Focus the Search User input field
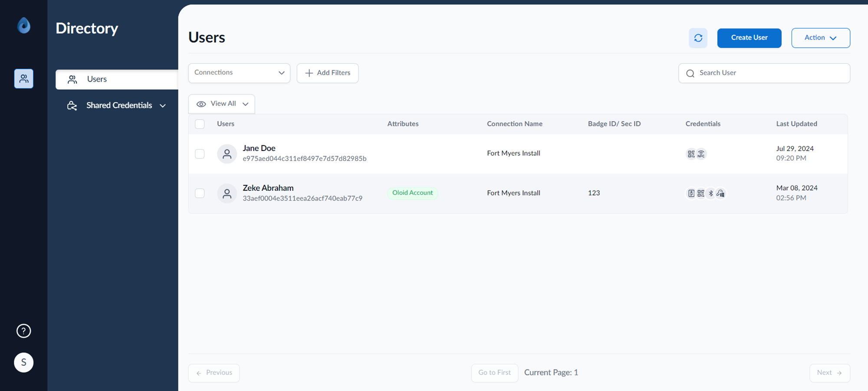868x391 pixels. [x=764, y=73]
